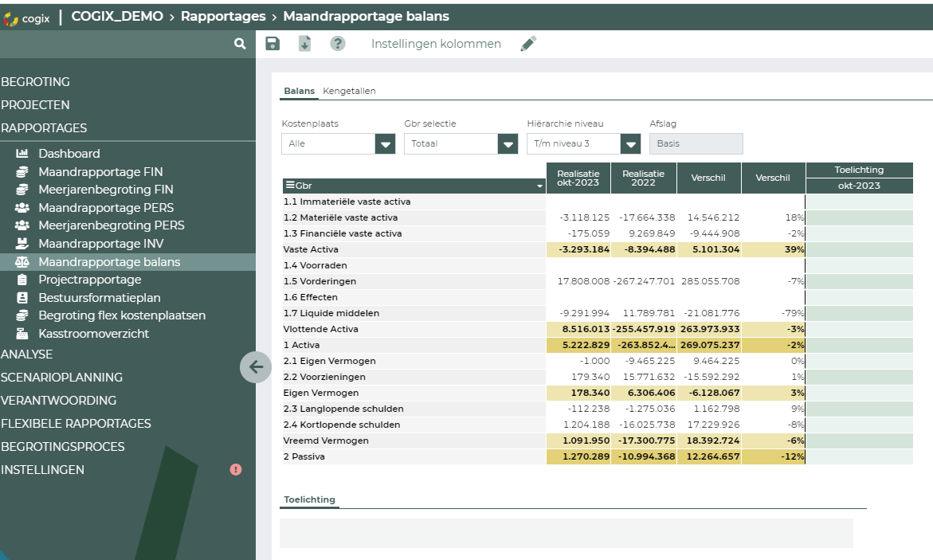Expand the Gbr selectie dropdown
This screenshot has width=933, height=560.
(508, 144)
